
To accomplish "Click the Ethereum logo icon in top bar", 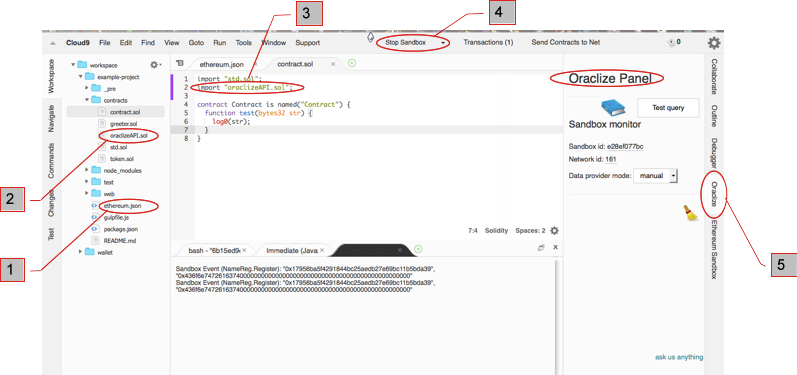I will tap(371, 37).
